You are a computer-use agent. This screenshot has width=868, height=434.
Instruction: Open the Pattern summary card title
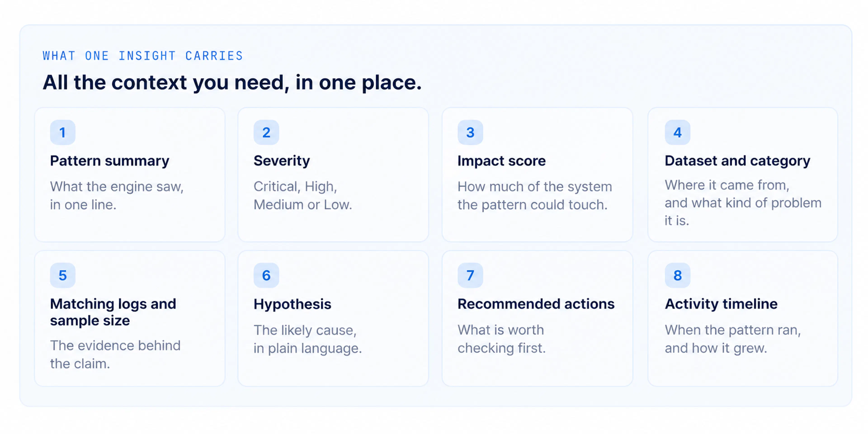click(x=109, y=161)
